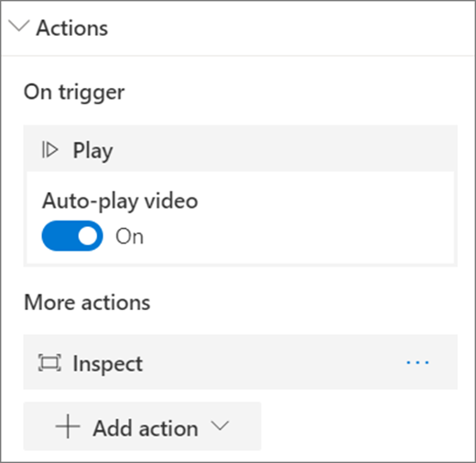Collapse the Actions section chevron
Viewport: 476px width, 463px height.
(x=19, y=27)
